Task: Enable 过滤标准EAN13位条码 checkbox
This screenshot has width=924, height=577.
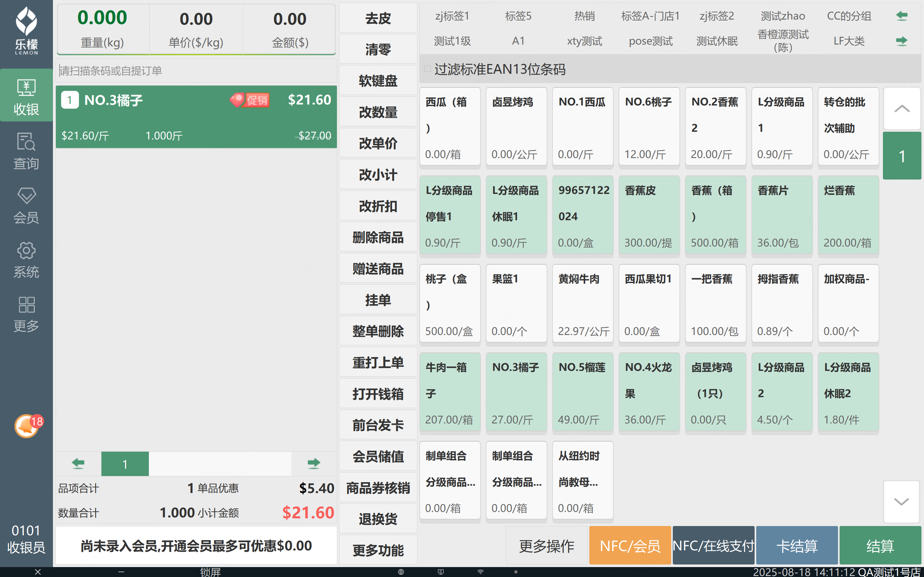Action: click(428, 69)
